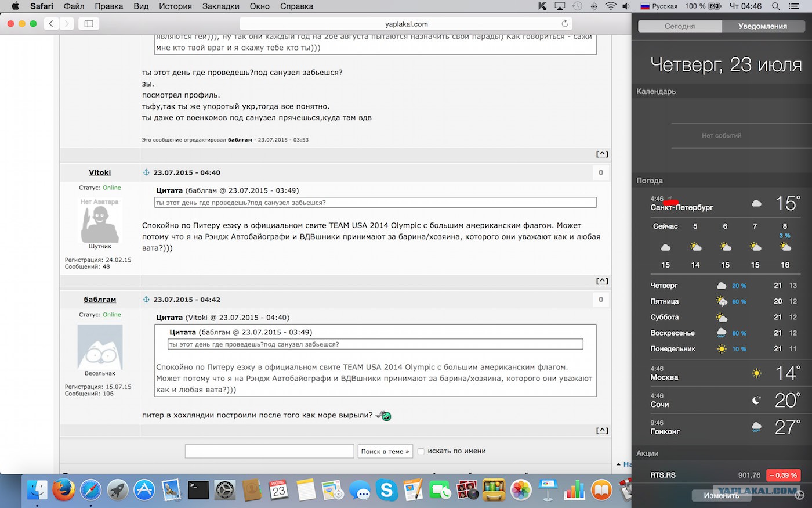Screen dimensions: 812x508
Task: Open the App Store from the Dock
Action: click(x=144, y=491)
